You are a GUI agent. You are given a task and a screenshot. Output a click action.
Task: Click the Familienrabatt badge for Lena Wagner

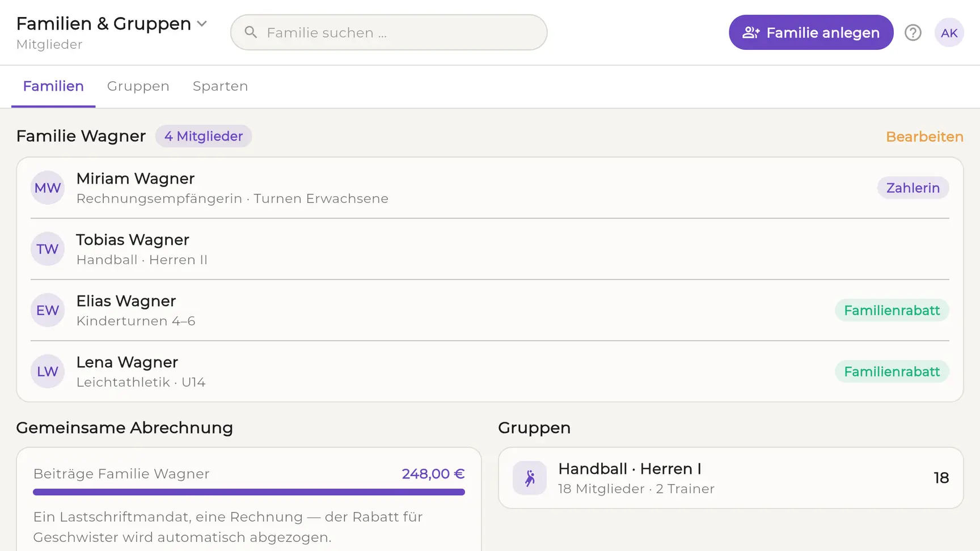pyautogui.click(x=892, y=371)
